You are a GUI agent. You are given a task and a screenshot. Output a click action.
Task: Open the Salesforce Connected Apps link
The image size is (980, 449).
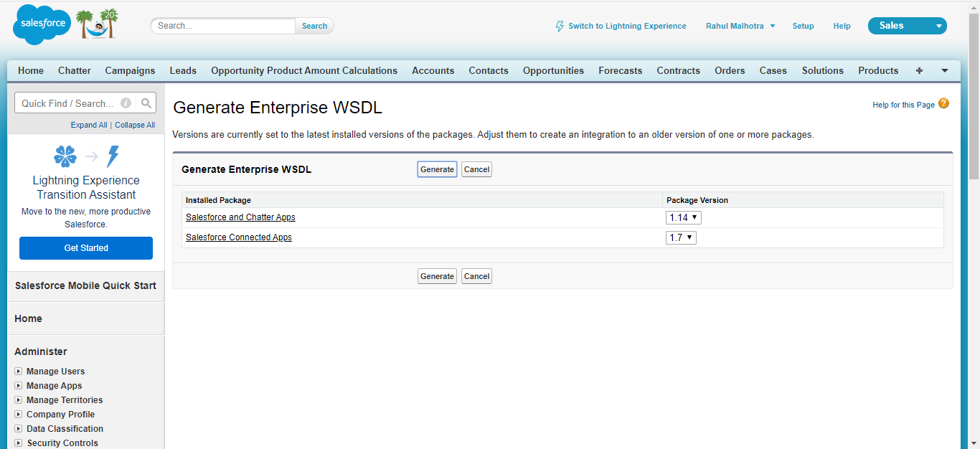click(239, 237)
